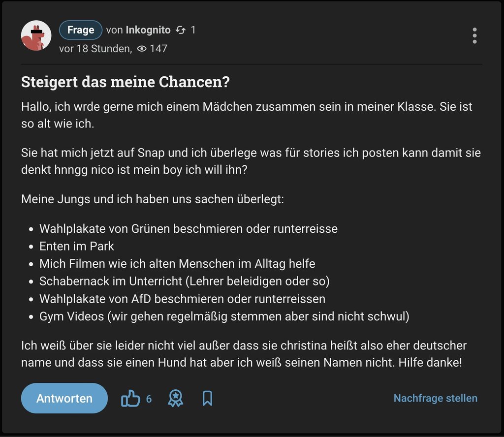Click the list item Enten im Park
Image resolution: width=504 pixels, height=437 pixels.
pos(77,246)
